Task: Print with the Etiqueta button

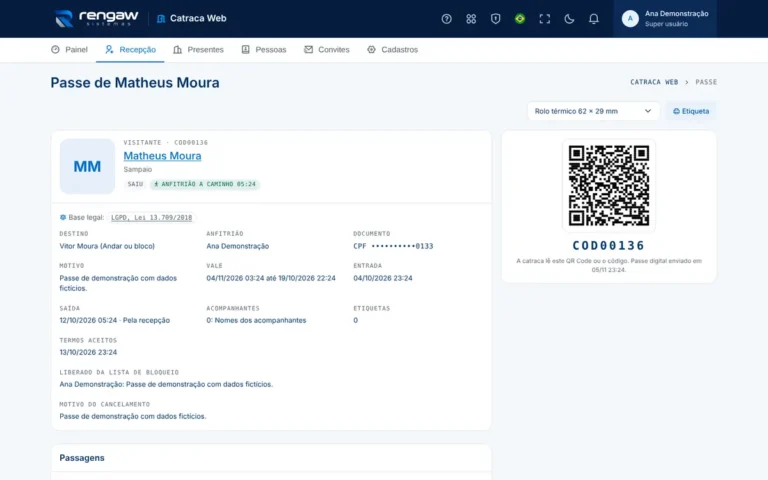Action: [691, 111]
